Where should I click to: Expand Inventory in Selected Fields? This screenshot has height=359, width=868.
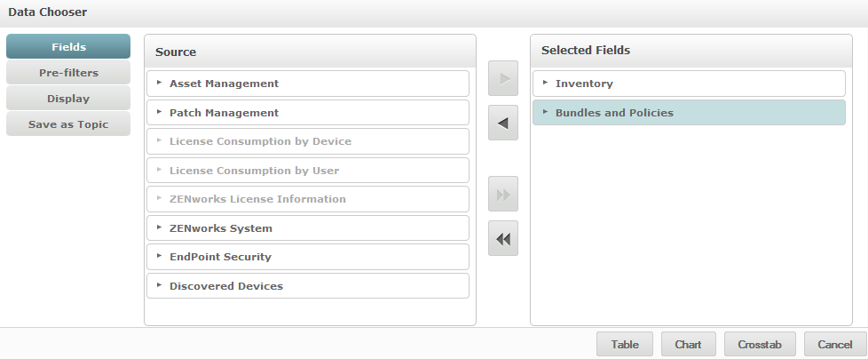(x=546, y=83)
